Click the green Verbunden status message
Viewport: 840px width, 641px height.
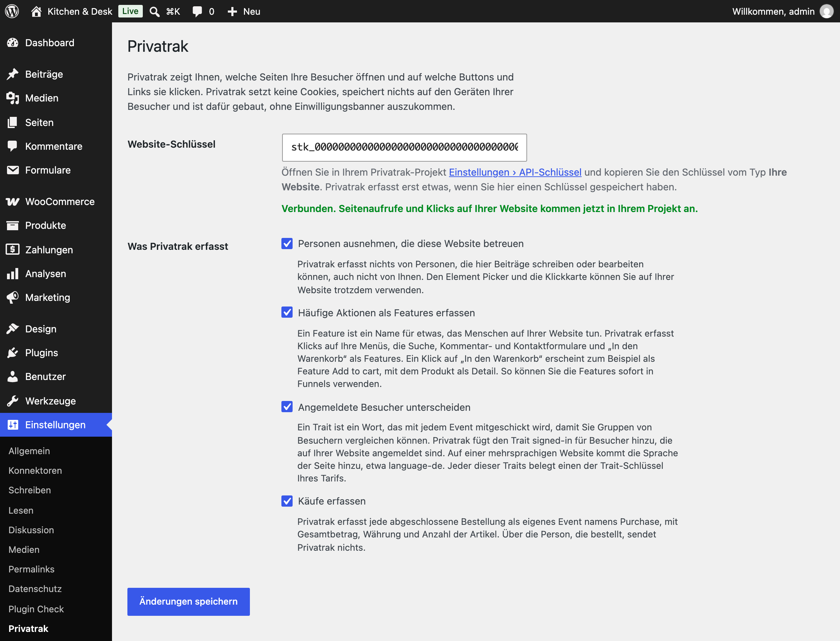(x=490, y=209)
